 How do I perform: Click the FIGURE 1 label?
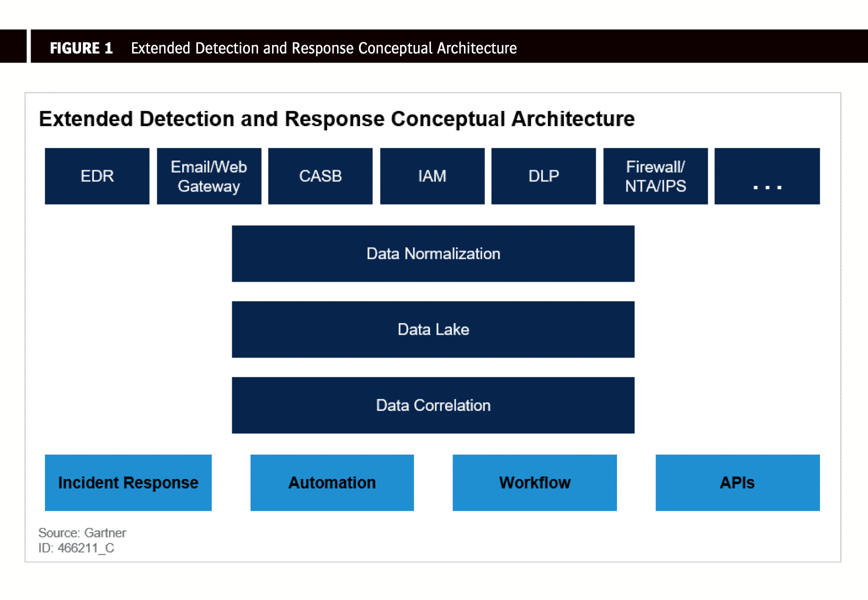tap(81, 48)
